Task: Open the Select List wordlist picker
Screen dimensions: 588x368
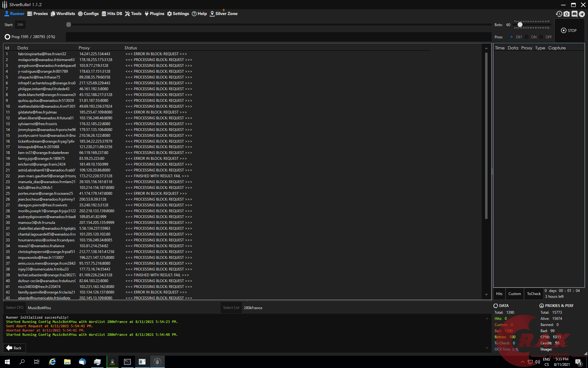Action: (231, 308)
